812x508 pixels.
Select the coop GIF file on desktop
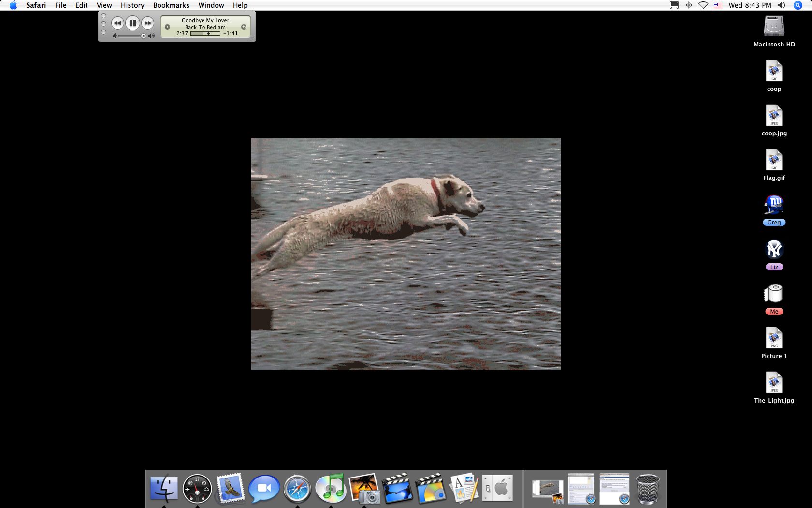(x=774, y=71)
